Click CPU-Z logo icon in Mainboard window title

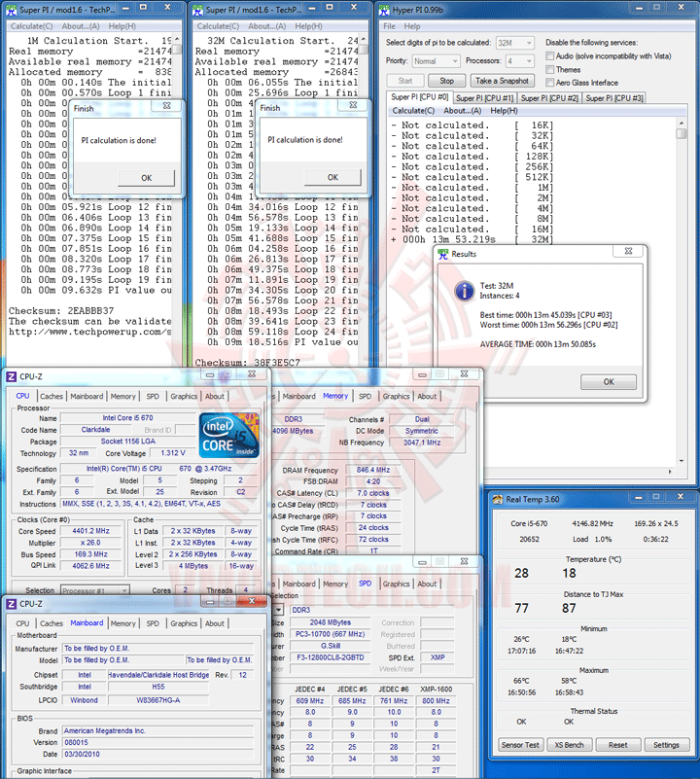click(x=12, y=604)
